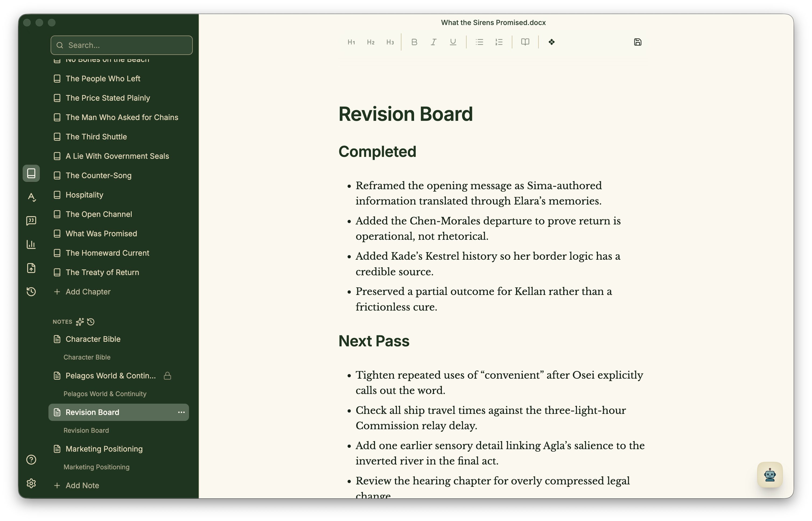Click the diamond cluster toolbar icon
Image resolution: width=812 pixels, height=521 pixels.
[x=552, y=42]
